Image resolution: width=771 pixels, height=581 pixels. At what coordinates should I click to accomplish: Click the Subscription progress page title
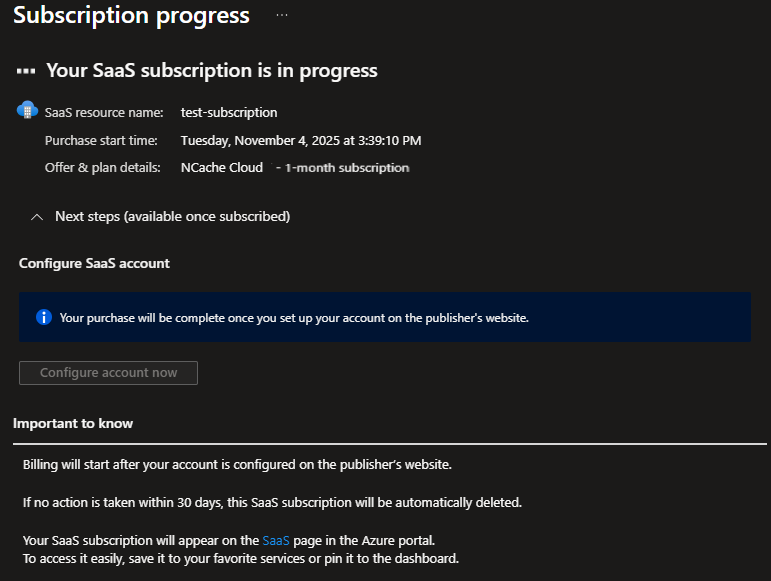(x=131, y=15)
